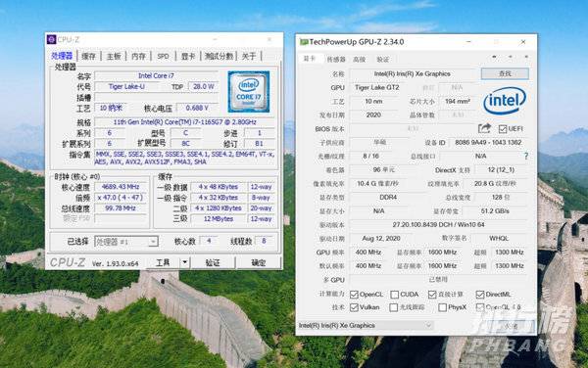Image resolution: width=588 pixels, height=368 pixels.
Task: Switch to the 高级 tab in GPU-Z
Action: point(360,59)
